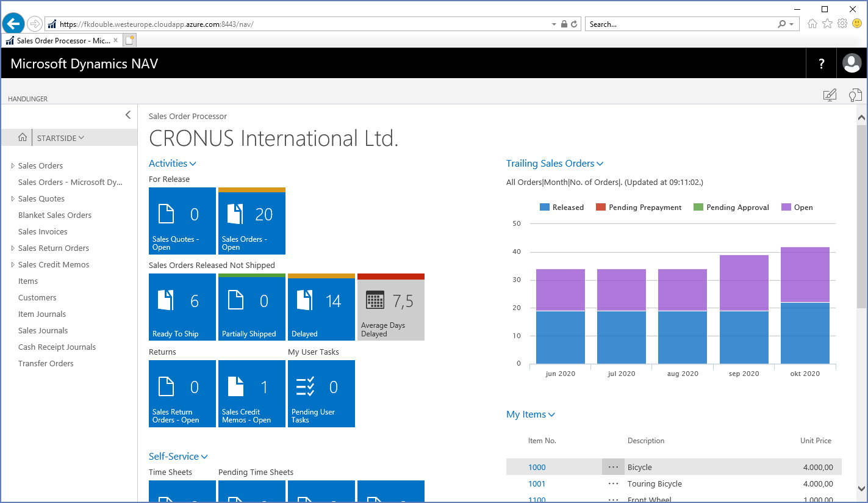Image resolution: width=868 pixels, height=503 pixels.
Task: Click the lightbulb notes icon top right
Action: click(855, 95)
